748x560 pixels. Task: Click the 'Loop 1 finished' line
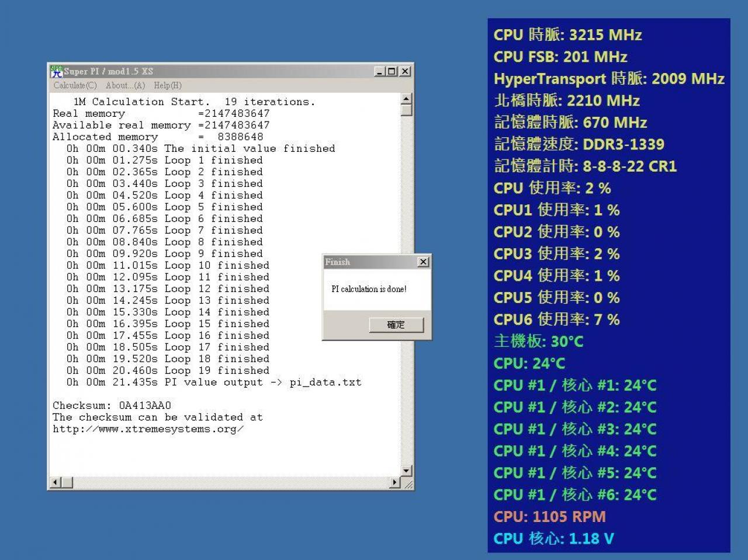click(164, 160)
